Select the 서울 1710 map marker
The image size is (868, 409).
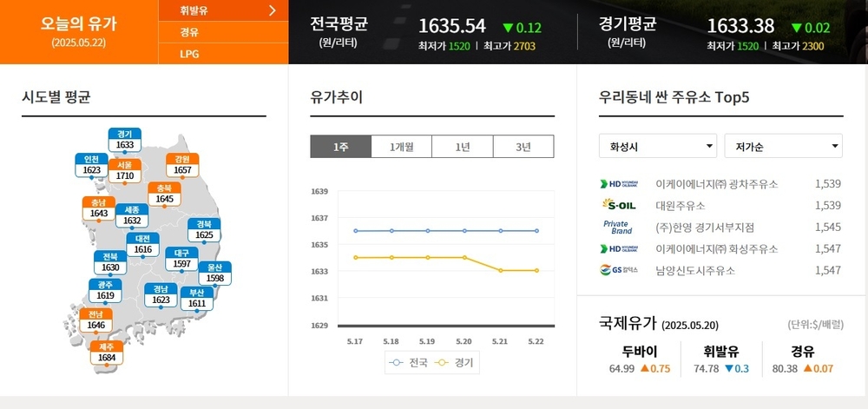coord(124,172)
